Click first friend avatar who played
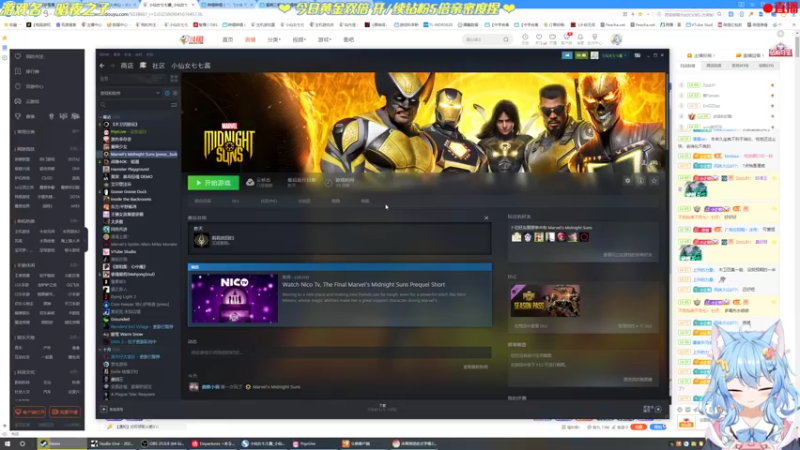800x450 pixels. pos(516,237)
